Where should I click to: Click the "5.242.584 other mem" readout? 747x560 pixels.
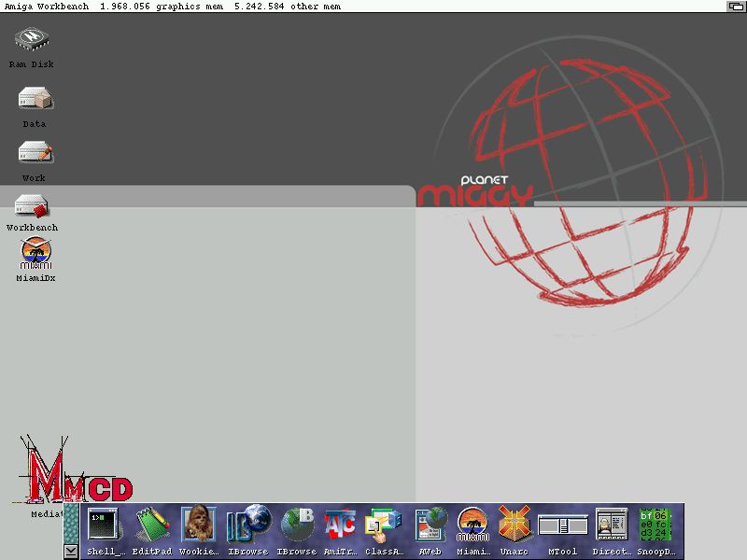tap(288, 7)
